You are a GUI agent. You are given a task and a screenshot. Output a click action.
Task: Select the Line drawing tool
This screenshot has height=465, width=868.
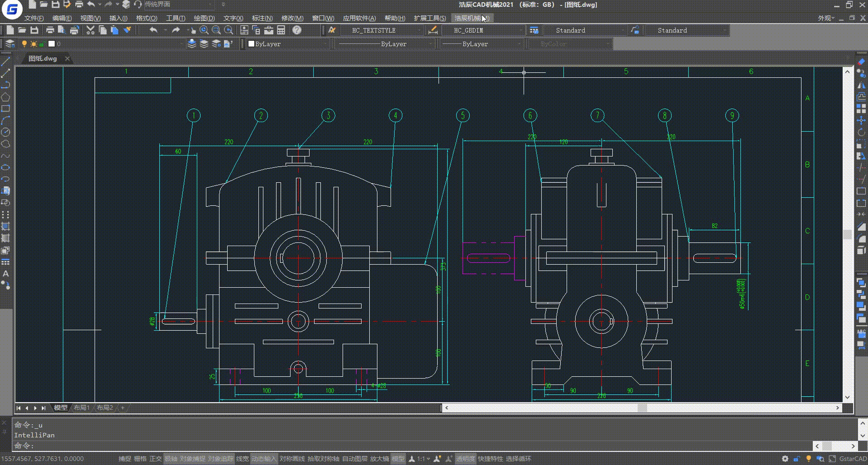[5, 61]
